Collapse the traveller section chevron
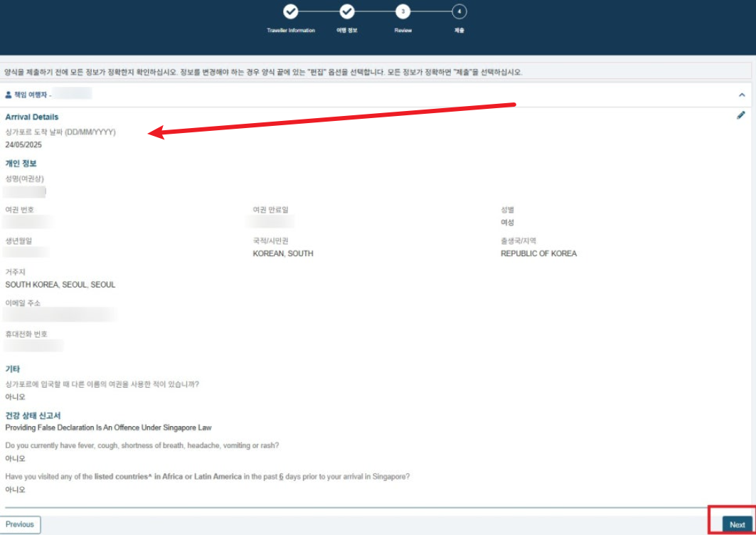Image resolution: width=756 pixels, height=535 pixels. (742, 95)
